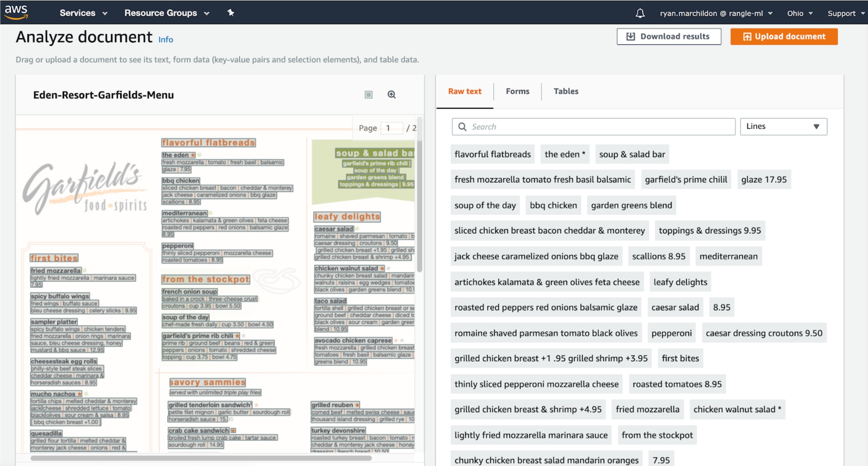This screenshot has width=868, height=466.
Task: Select the 'garden greens blend' chip
Action: [632, 205]
